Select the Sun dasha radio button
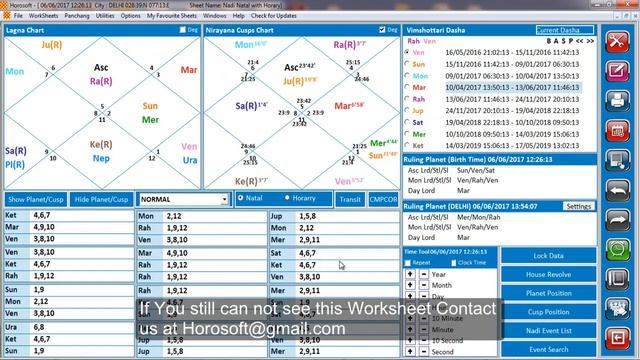Screen dimensions: 640x360 point(407,64)
